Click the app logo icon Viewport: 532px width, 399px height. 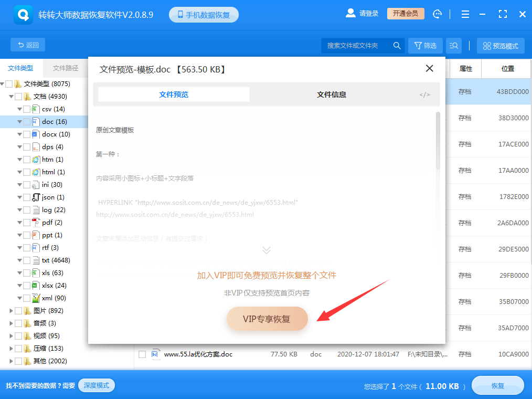[x=23, y=15]
